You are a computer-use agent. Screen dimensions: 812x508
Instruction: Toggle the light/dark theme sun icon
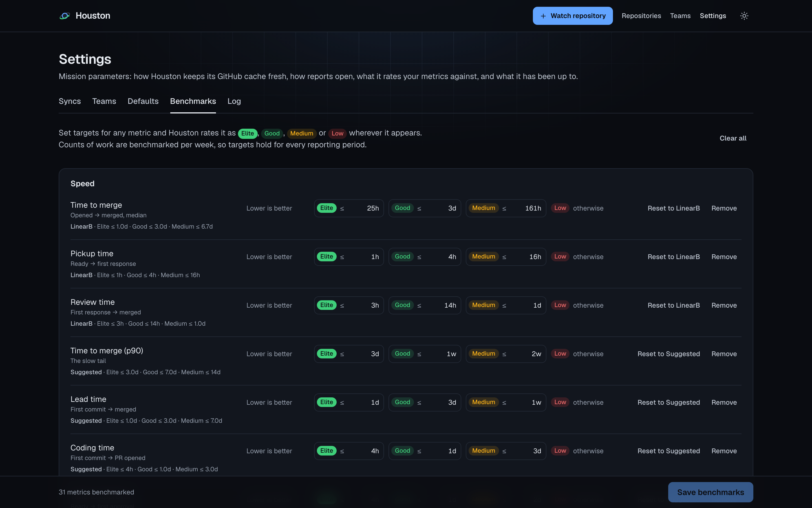click(x=744, y=16)
